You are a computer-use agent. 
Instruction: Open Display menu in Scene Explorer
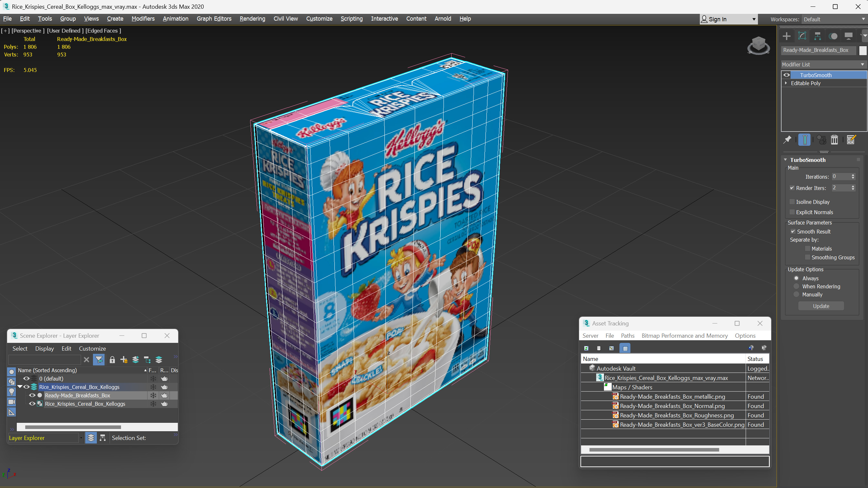45,349
